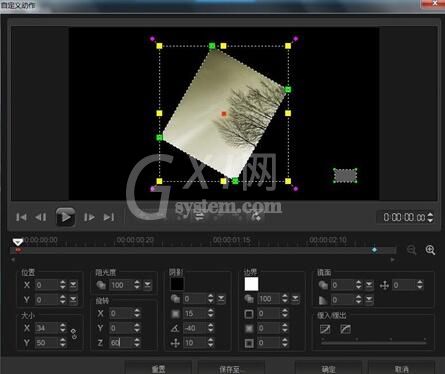This screenshot has width=445, height=374.
Task: Open the 位置 Y slider dropdown
Action: tap(73, 300)
